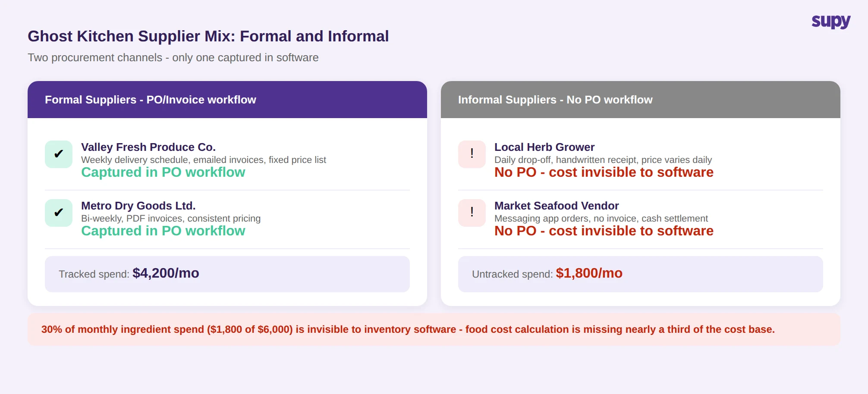Click the Market Seafood Vendor name

click(x=557, y=206)
